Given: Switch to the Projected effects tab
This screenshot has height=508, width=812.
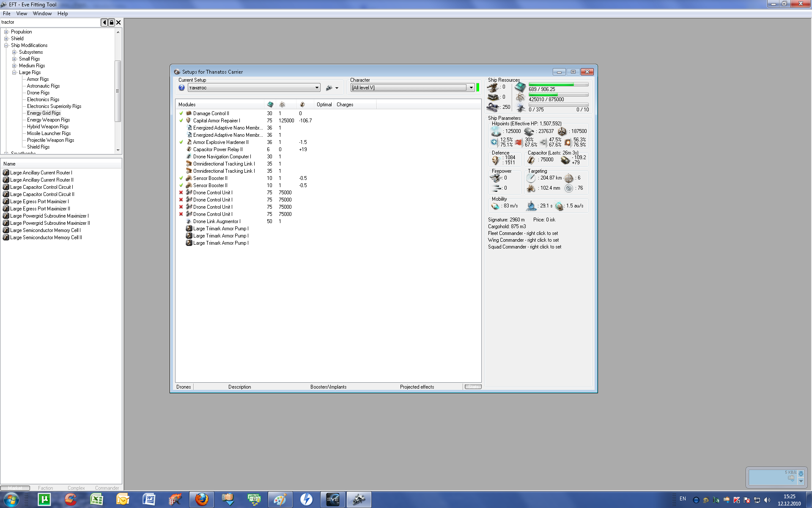Looking at the screenshot, I should 417,387.
